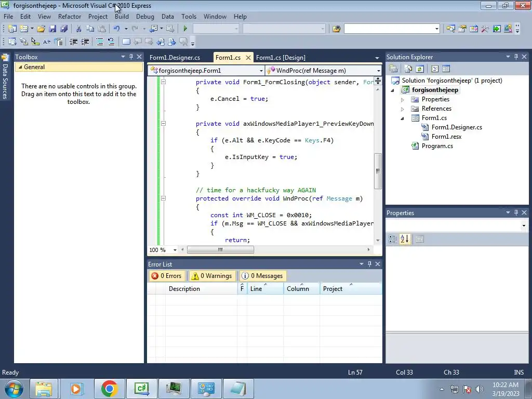The width and height of the screenshot is (532, 399).
Task: Click the Property Pages icon in Properties panel
Action: point(419,239)
